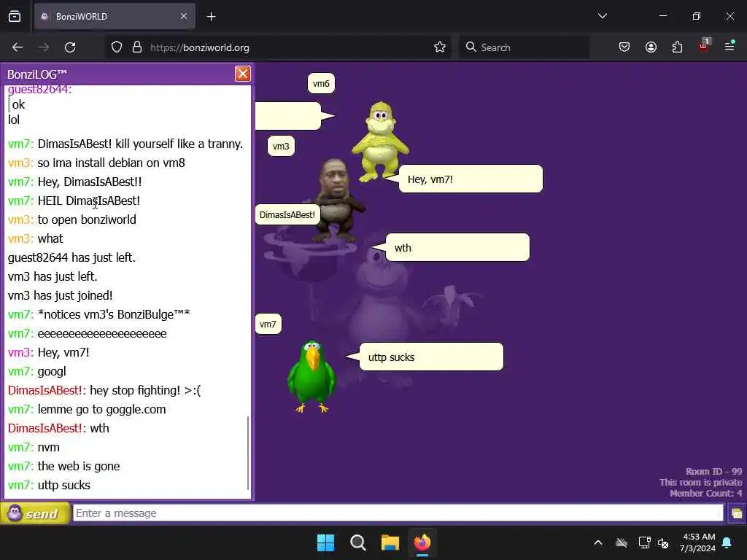Click the DimasIsABest! name tag
747x560 pixels.
287,215
